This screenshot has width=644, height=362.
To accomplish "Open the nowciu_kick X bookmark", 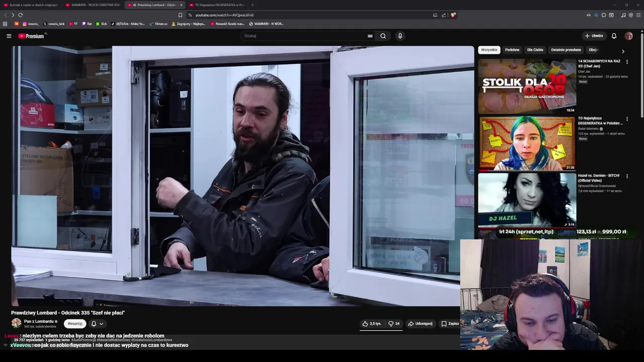I will coord(54,24).
